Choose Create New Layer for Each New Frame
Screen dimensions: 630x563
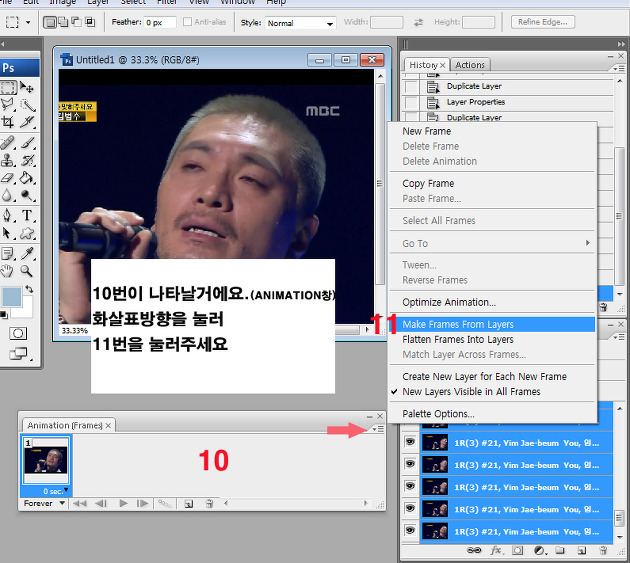tap(492, 377)
